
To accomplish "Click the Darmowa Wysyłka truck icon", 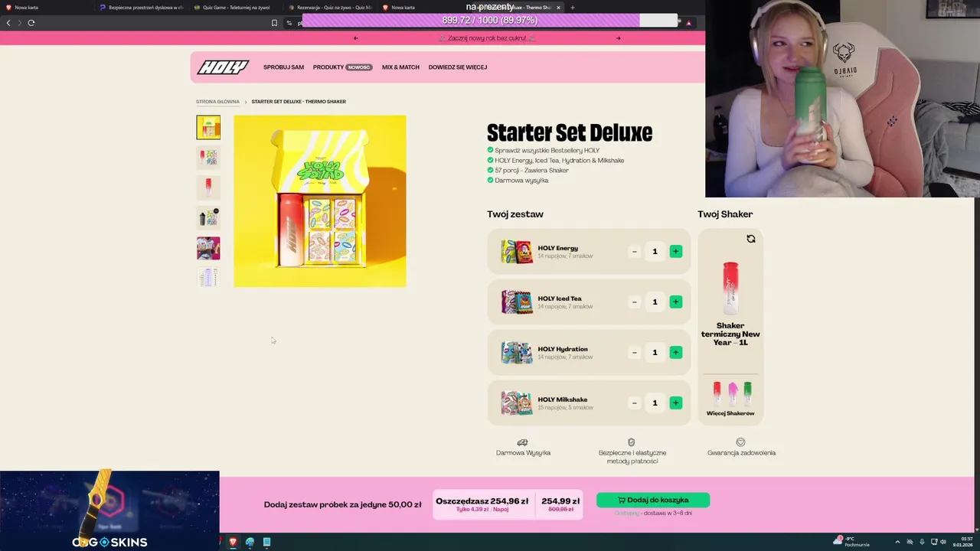I will click(x=523, y=442).
